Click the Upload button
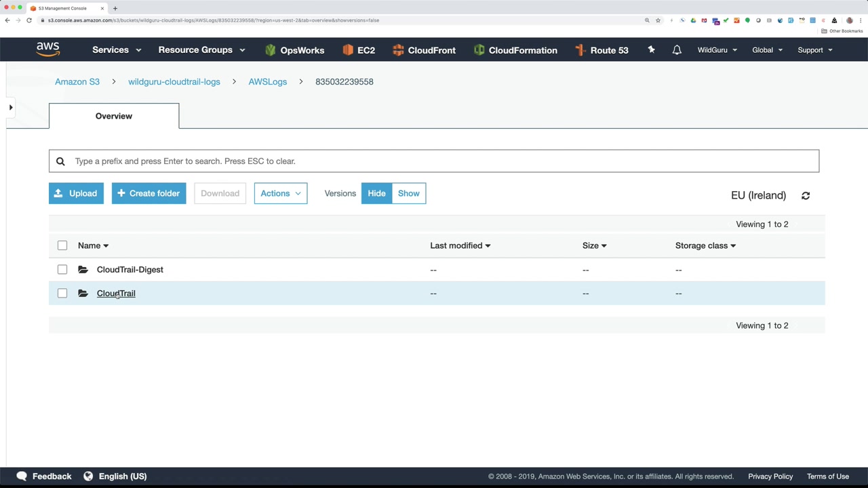This screenshot has width=868, height=488. [76, 193]
